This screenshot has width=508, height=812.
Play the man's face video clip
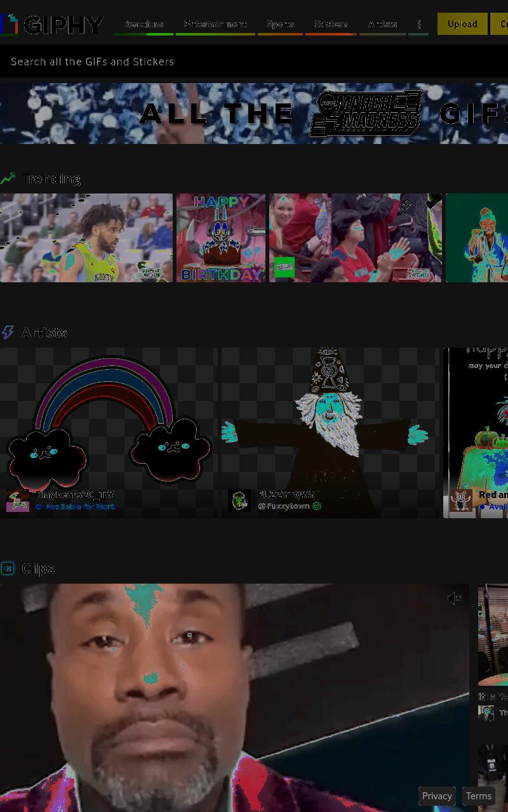(234, 698)
